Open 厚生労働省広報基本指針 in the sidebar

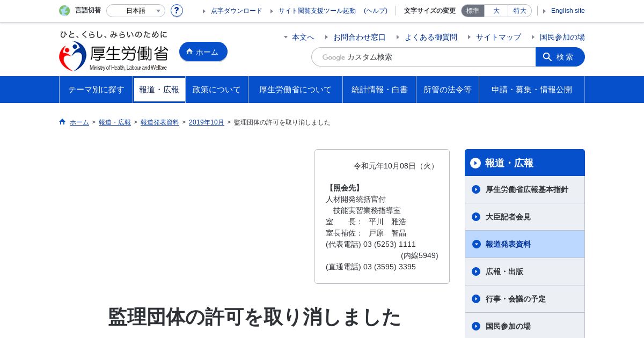click(525, 189)
